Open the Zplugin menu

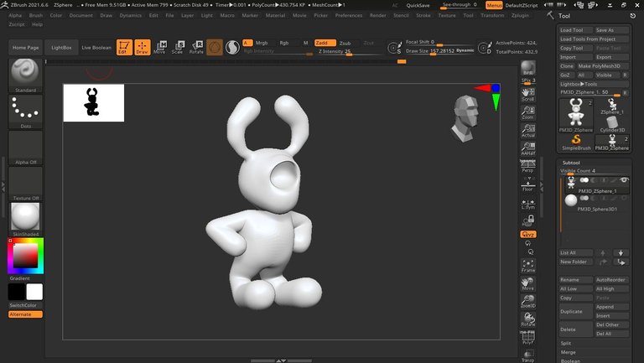pos(520,15)
